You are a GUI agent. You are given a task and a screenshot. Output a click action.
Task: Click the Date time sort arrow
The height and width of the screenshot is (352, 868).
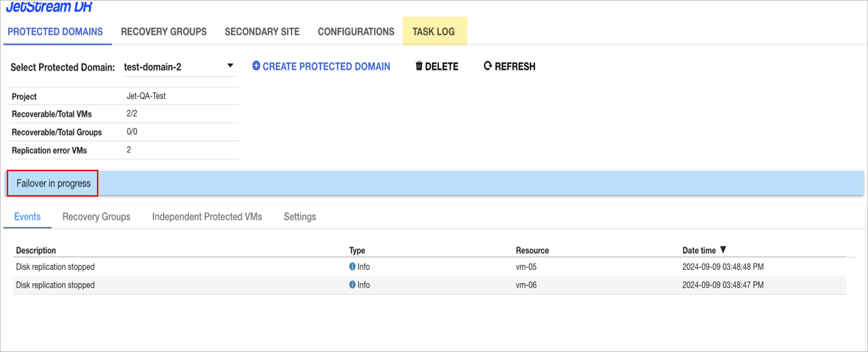click(723, 250)
